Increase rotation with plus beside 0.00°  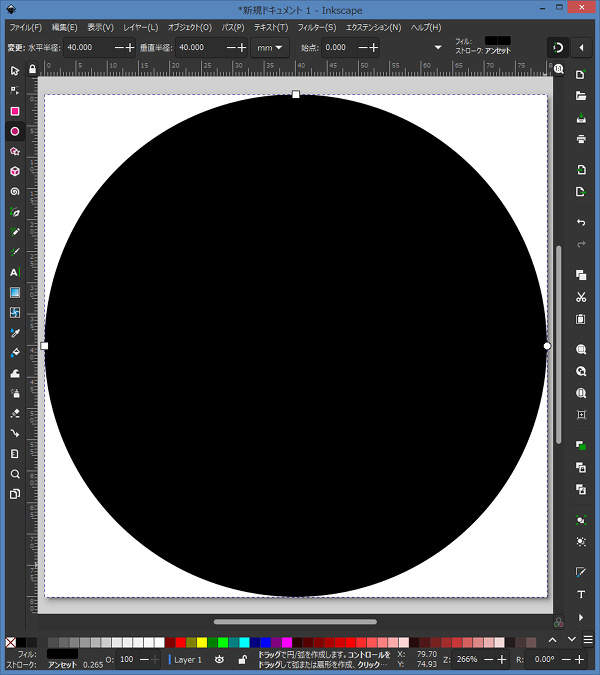(579, 659)
